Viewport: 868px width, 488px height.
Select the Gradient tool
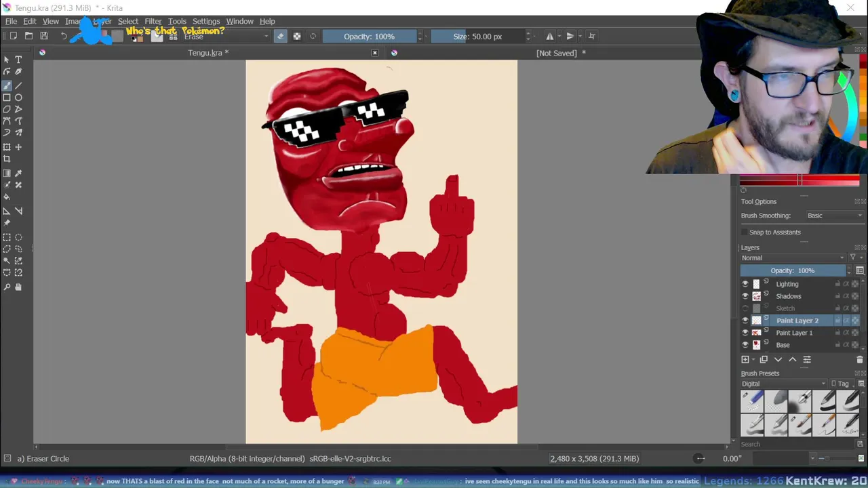click(7, 174)
